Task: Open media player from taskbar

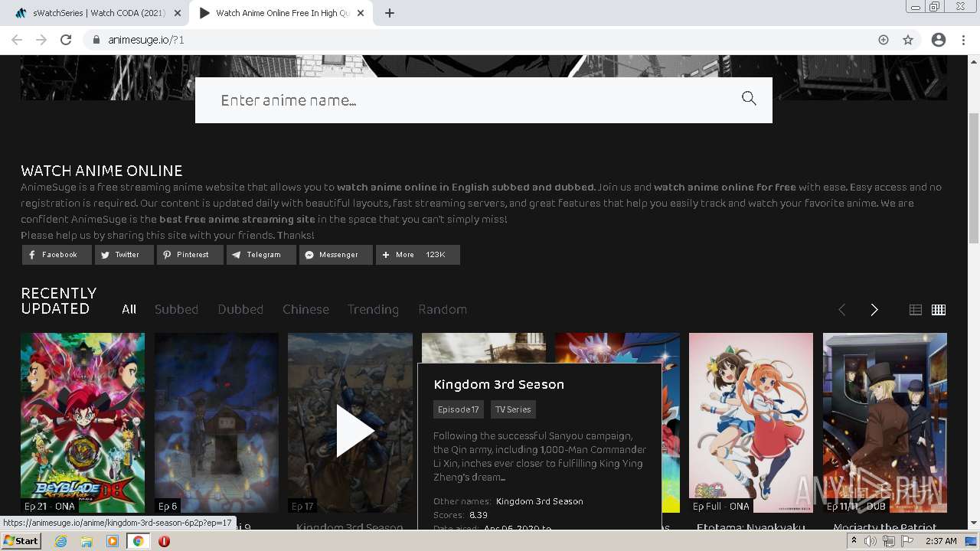Action: [x=113, y=541]
